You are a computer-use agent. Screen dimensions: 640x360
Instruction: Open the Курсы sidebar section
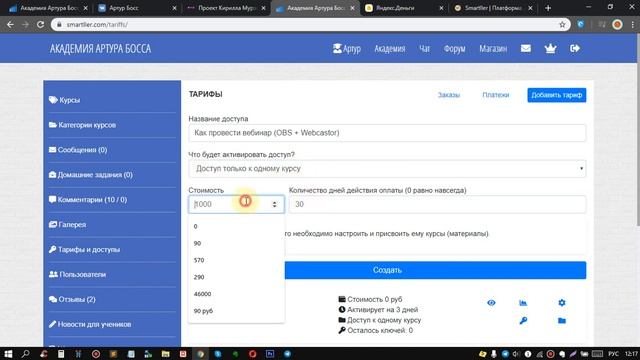click(64, 100)
